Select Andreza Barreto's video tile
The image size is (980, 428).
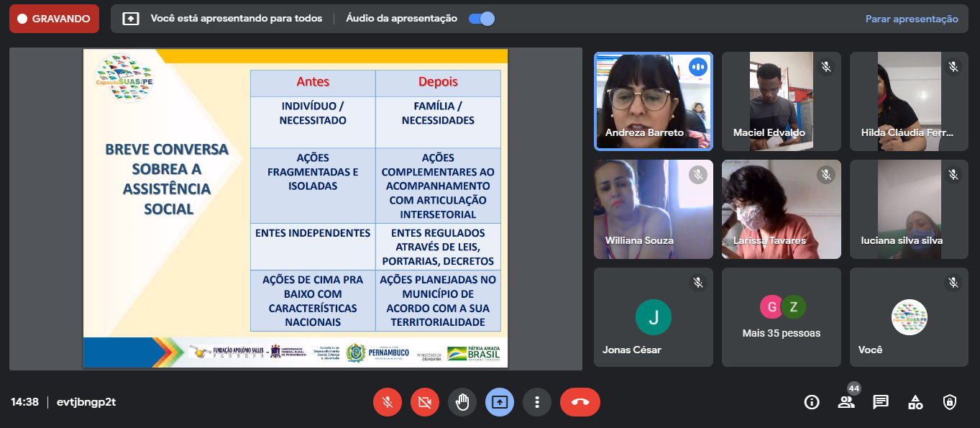653,101
